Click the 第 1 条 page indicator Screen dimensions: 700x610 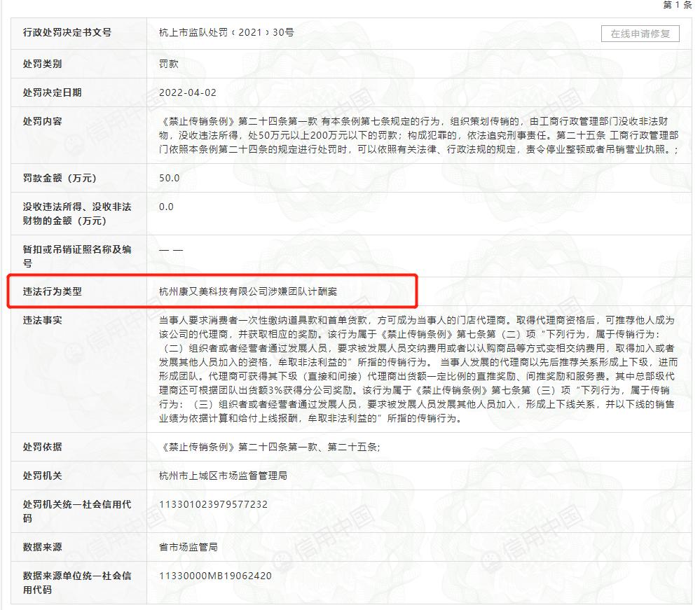[677, 6]
